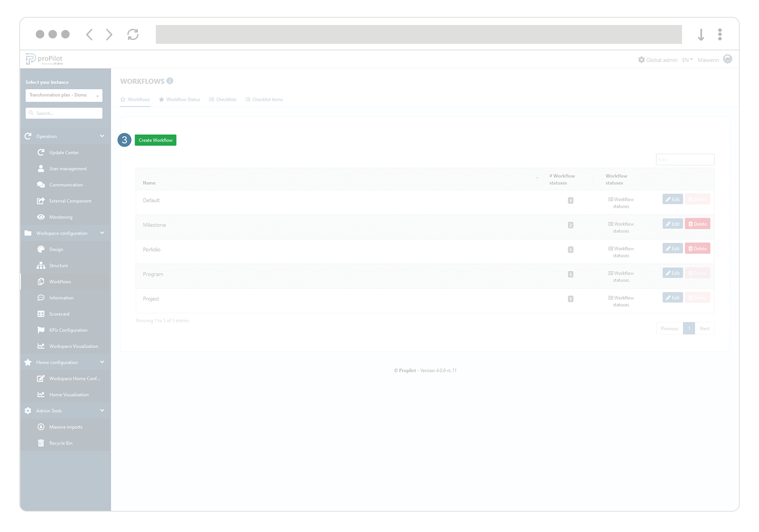The height and width of the screenshot is (532, 759).
Task: Click the Create Workflow button
Action: [x=155, y=140]
